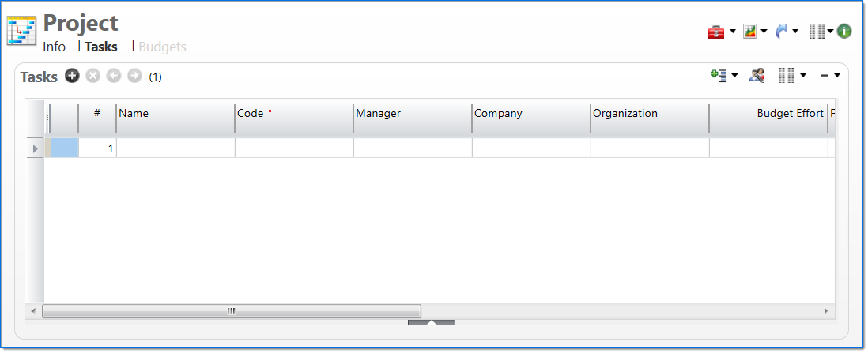The height and width of the screenshot is (353, 868).
Task: Click the Budget Effort column header
Action: tap(767, 114)
